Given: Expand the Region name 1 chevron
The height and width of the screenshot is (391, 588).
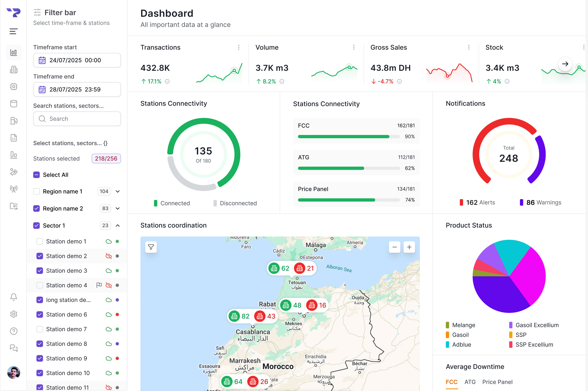Looking at the screenshot, I should (118, 192).
